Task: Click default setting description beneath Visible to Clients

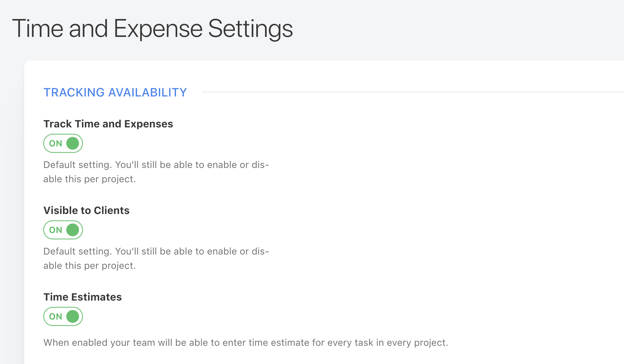Action: pyautogui.click(x=156, y=258)
